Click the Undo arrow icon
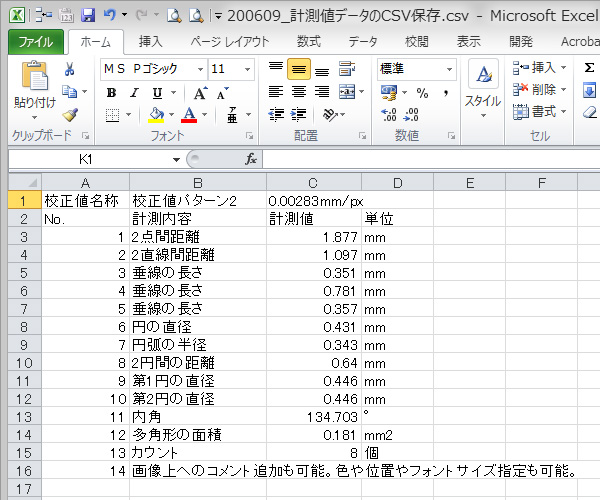 tap(110, 15)
